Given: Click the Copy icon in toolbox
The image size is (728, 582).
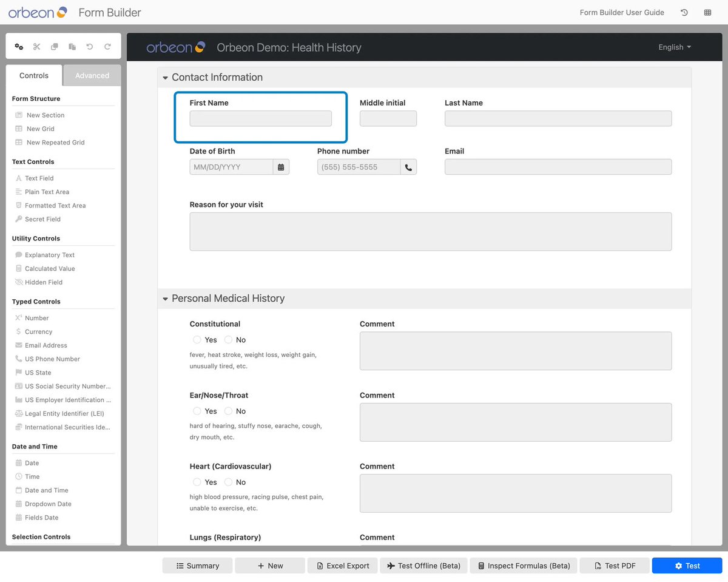Looking at the screenshot, I should coord(55,47).
